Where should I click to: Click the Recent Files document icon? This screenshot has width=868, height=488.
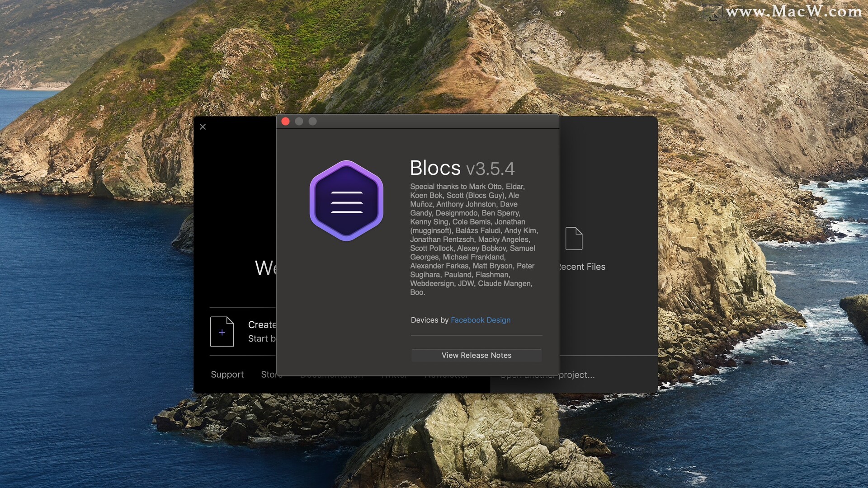click(574, 239)
